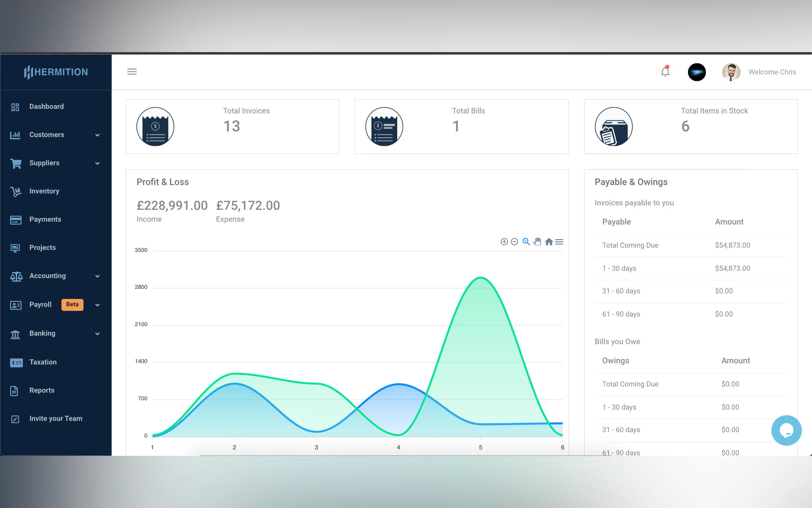Screen dimensions: 812x508
Task: Click the Hermition logo
Action: pyautogui.click(x=56, y=72)
